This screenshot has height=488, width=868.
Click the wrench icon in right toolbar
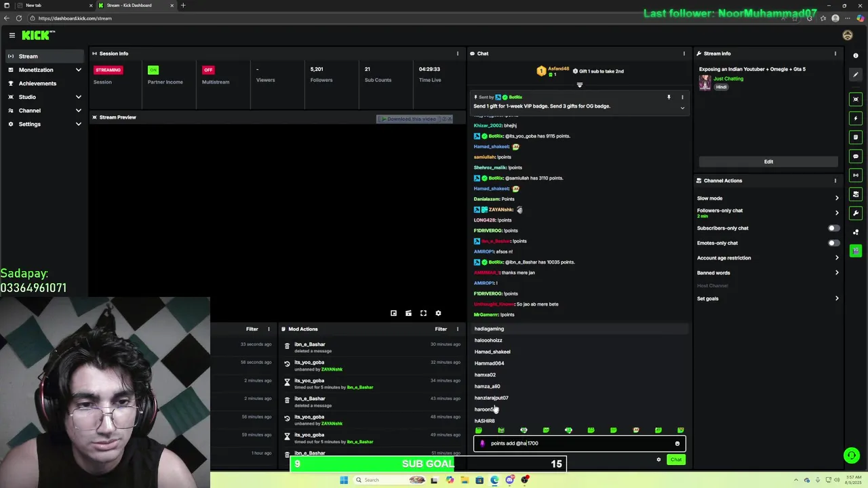pos(856,213)
